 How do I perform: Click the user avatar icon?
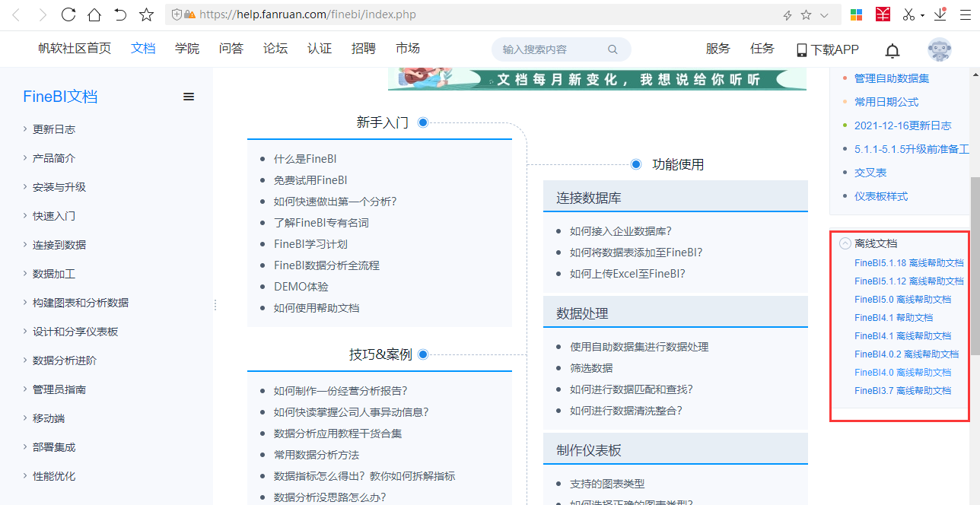[939, 49]
